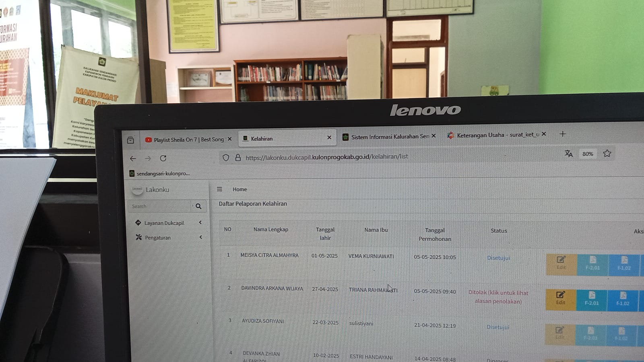Bookmark this page with star icon
Image resolution: width=644 pixels, height=362 pixels.
tap(607, 153)
